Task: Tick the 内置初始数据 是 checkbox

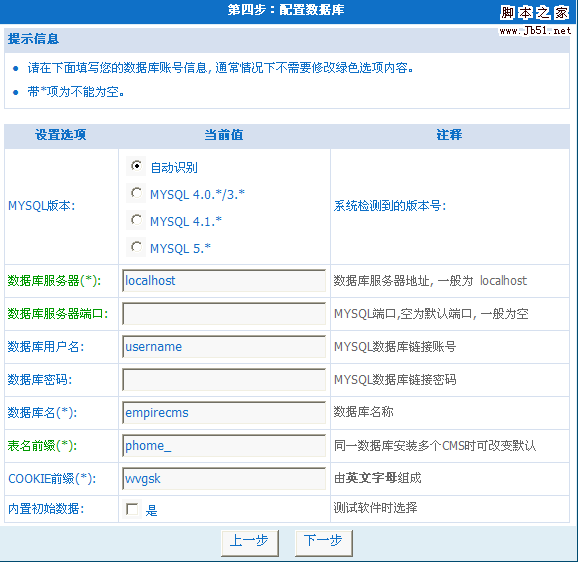Action: pyautogui.click(x=132, y=509)
